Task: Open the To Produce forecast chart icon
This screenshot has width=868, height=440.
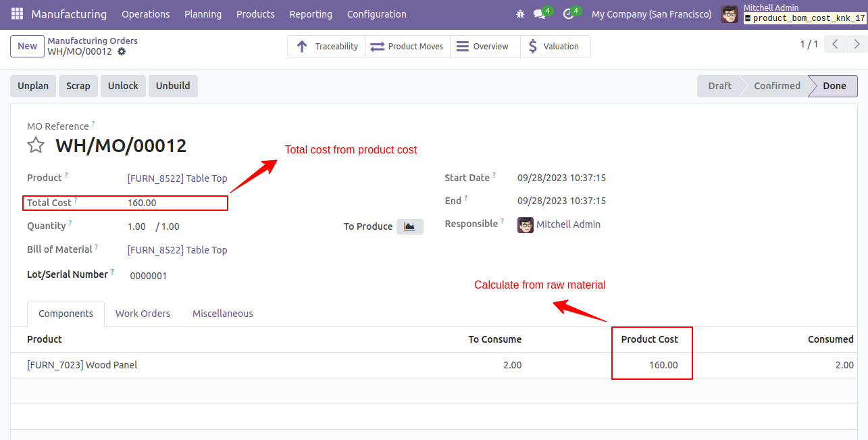Action: 409,226
